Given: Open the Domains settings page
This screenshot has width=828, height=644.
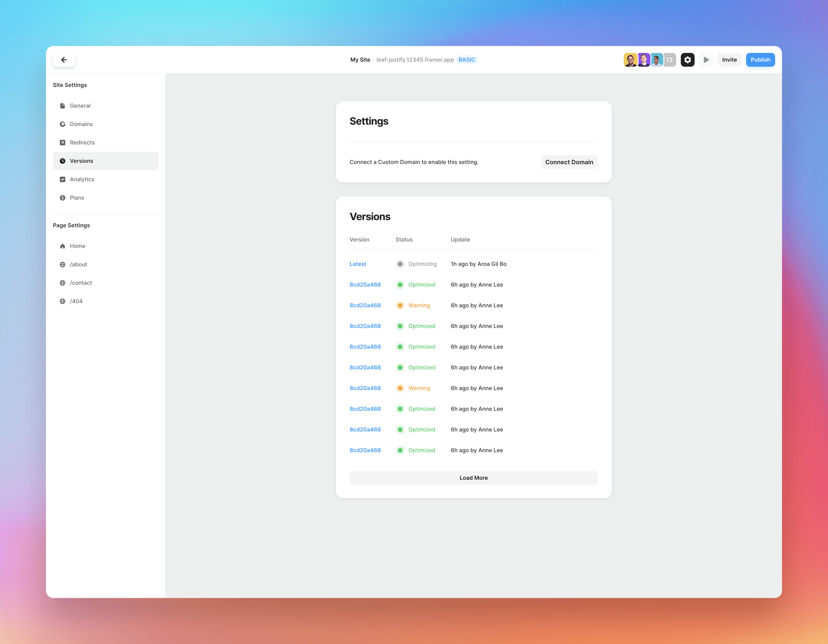Looking at the screenshot, I should tap(81, 124).
